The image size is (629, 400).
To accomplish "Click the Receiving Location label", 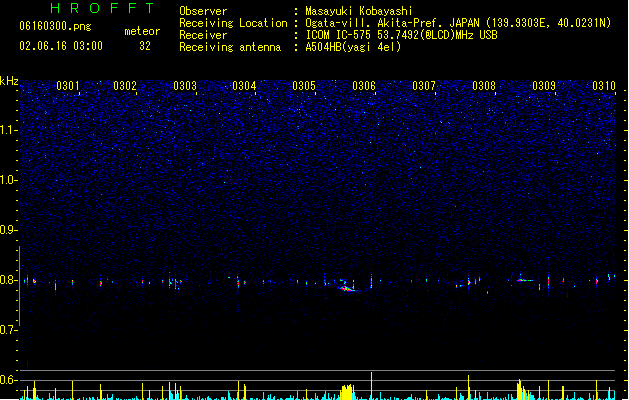I will point(233,23).
